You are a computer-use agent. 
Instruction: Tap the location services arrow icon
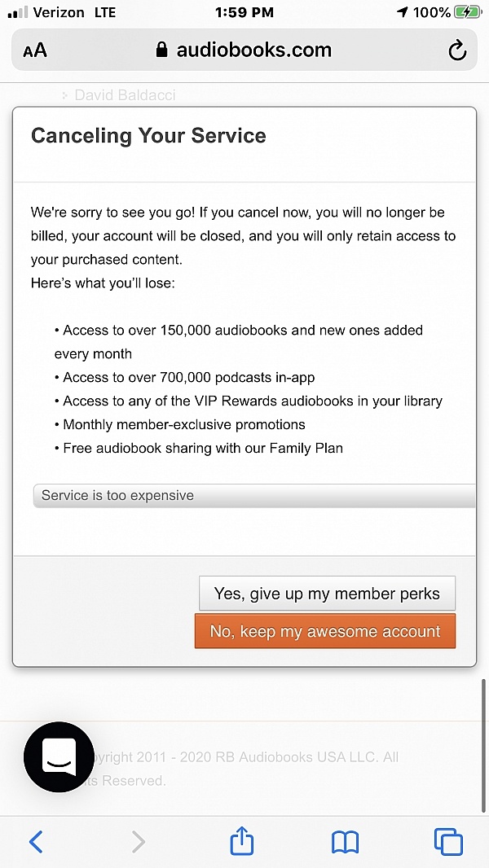pyautogui.click(x=402, y=12)
